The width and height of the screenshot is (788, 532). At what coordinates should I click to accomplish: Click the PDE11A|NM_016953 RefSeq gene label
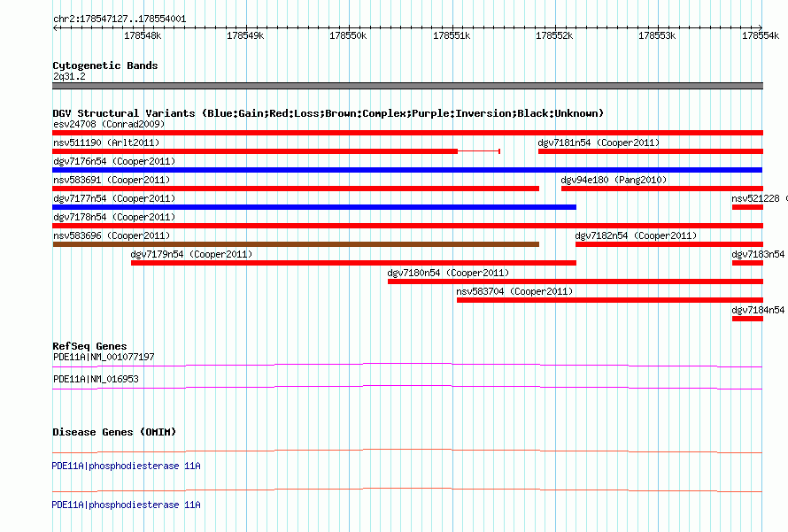96,379
